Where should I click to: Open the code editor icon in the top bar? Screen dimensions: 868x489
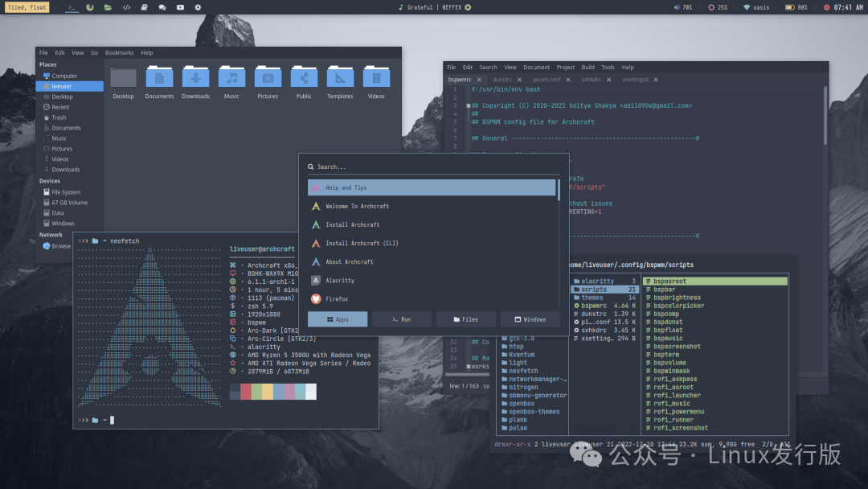tap(127, 7)
